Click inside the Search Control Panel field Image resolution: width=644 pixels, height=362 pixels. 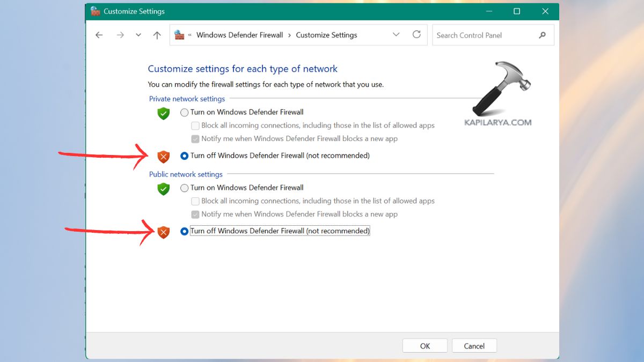click(483, 34)
